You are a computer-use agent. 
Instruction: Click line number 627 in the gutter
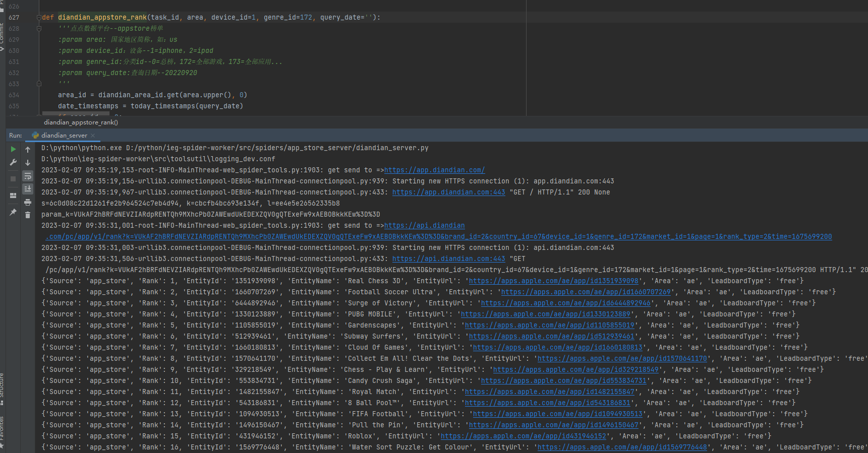14,18
